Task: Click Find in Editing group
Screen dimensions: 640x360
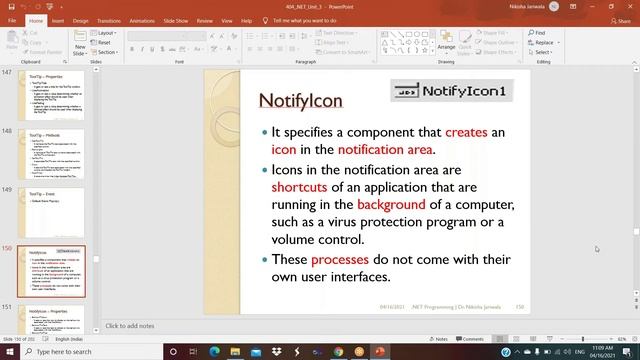Action: (537, 33)
